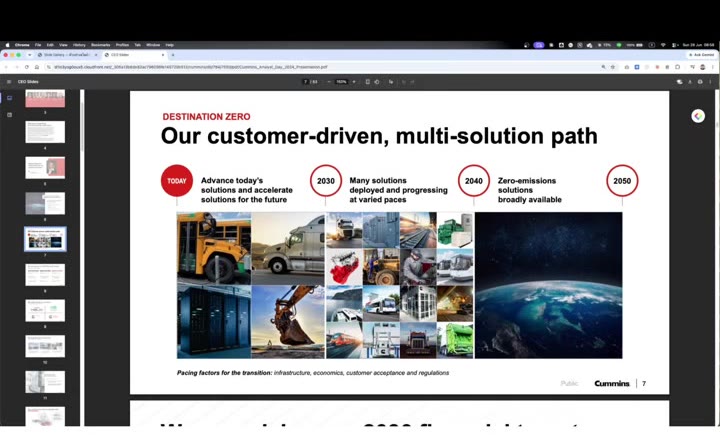Click the annotate draw tool in PDF toolbar

pos(391,82)
